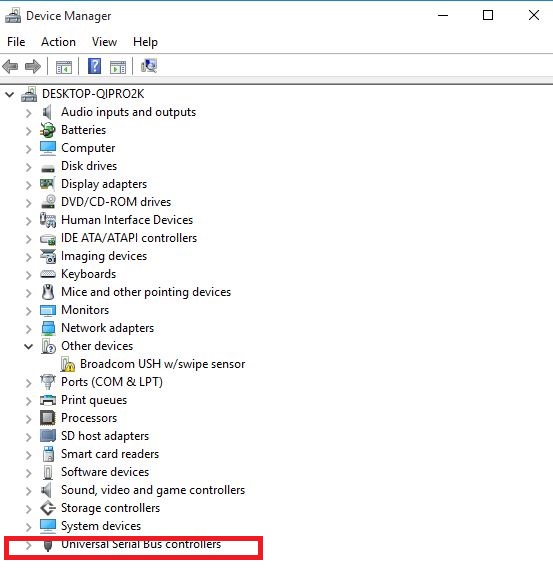The width and height of the screenshot is (553, 588).
Task: Select the Processors label
Action: (x=89, y=418)
